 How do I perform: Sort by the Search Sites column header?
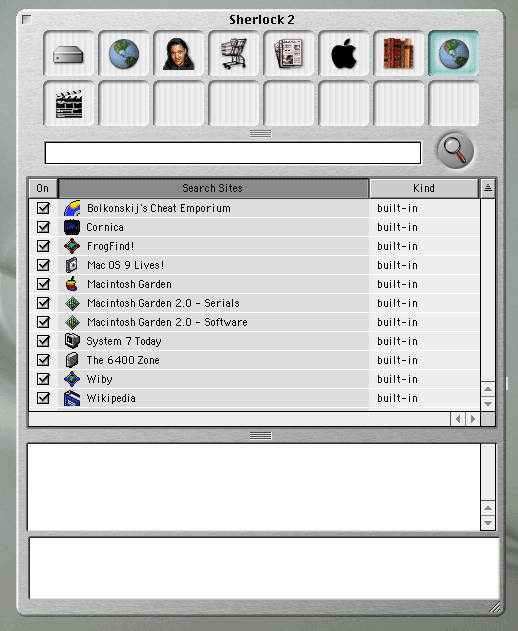(213, 188)
